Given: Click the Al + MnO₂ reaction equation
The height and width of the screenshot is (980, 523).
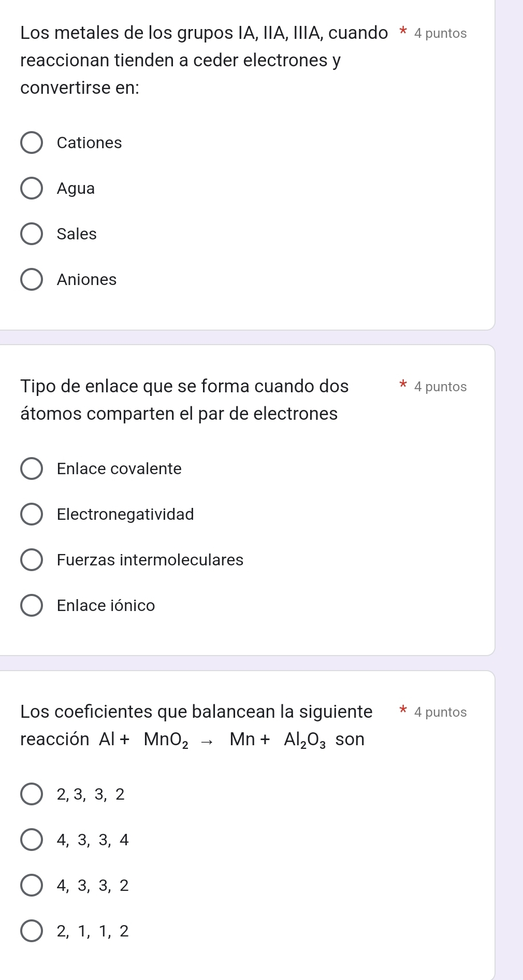Looking at the screenshot, I should pos(213,740).
